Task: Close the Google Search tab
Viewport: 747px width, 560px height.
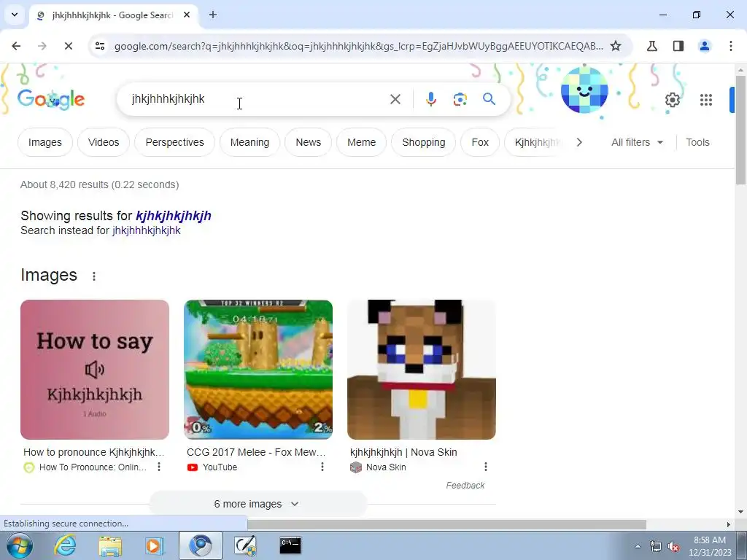Action: pyautogui.click(x=187, y=15)
